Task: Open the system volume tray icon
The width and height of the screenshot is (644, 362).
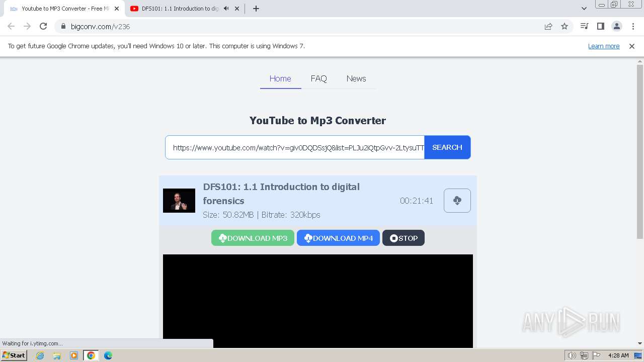Action: click(x=572, y=355)
